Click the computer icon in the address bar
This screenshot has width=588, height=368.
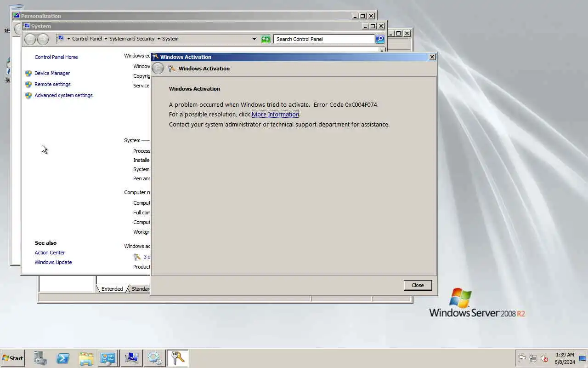coord(60,39)
